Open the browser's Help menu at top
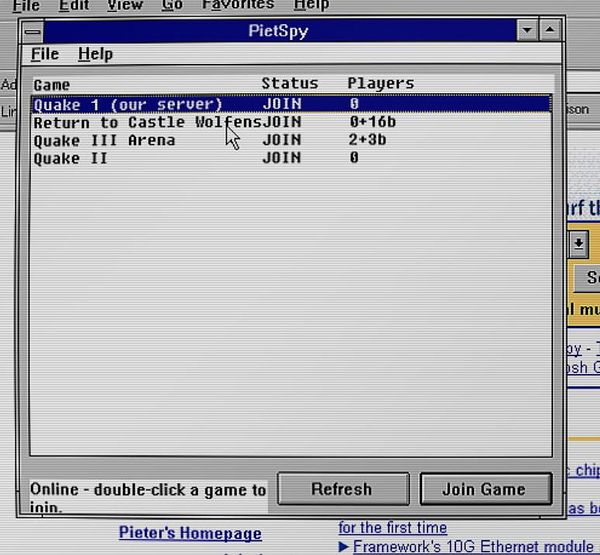600x555 pixels. (x=311, y=5)
